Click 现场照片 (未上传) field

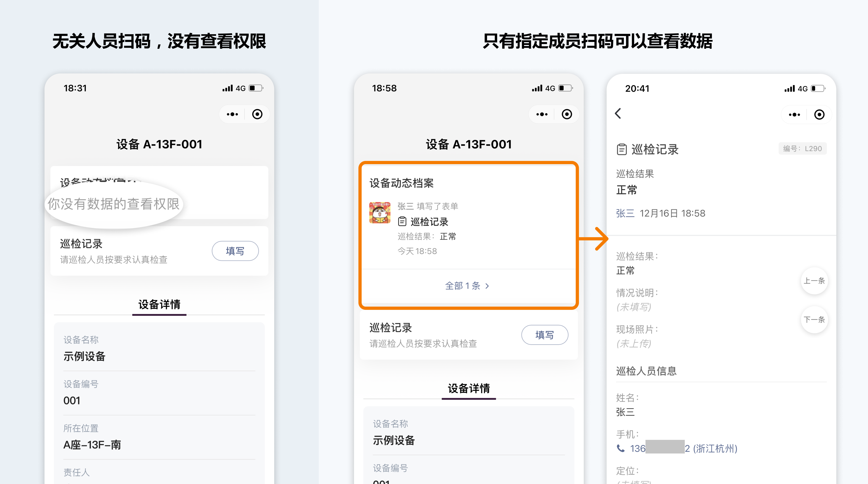point(637,336)
